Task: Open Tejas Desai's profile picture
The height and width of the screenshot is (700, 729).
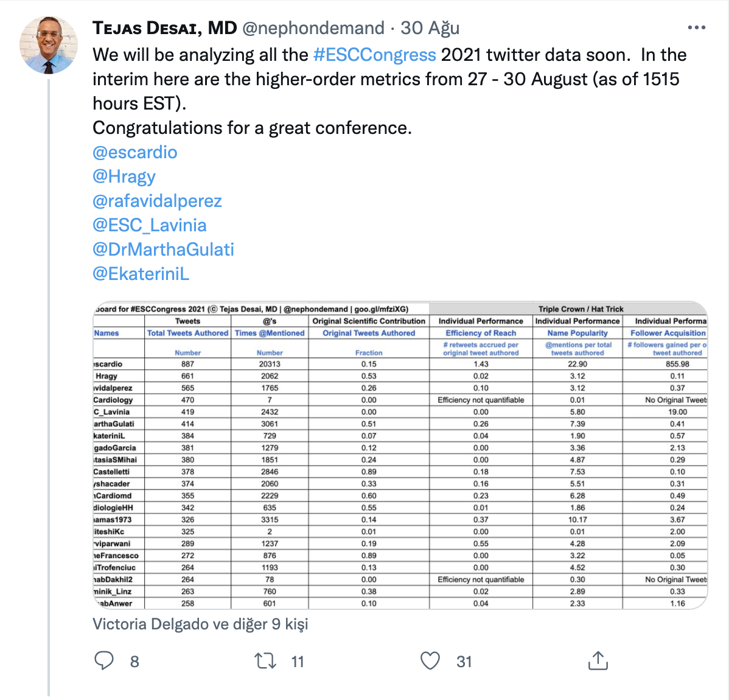Action: pos(48,45)
